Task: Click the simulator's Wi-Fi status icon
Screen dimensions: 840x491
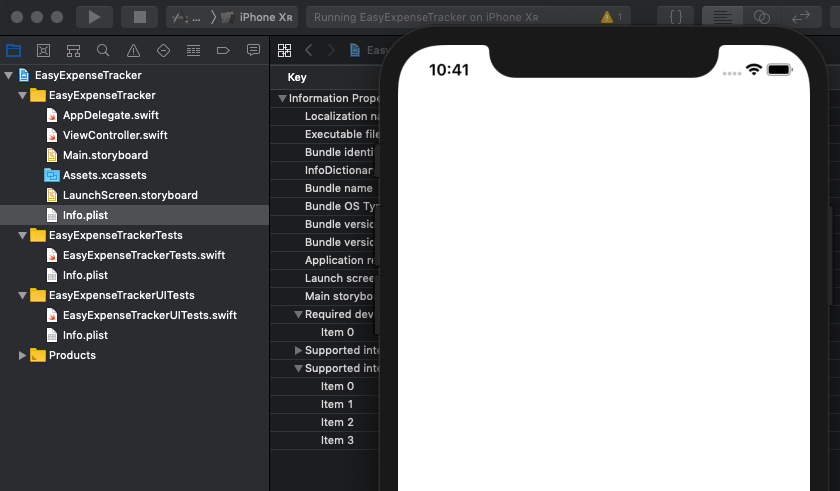Action: coord(754,70)
